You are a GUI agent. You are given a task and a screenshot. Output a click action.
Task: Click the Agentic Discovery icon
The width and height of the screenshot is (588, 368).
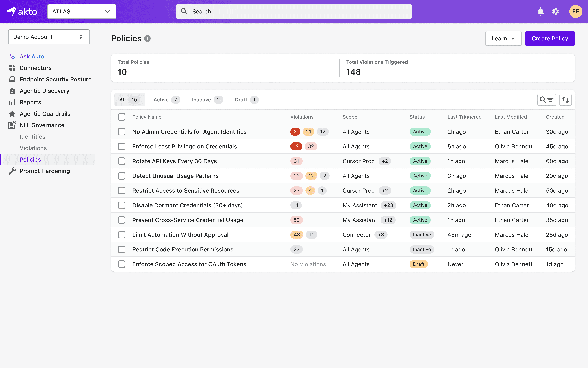click(12, 91)
